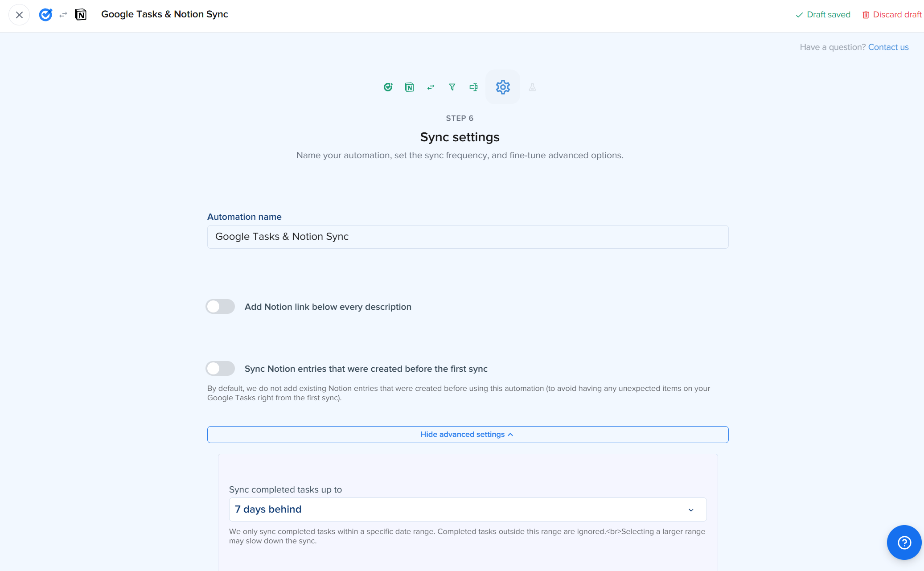Edit the Automation name field

pos(468,237)
